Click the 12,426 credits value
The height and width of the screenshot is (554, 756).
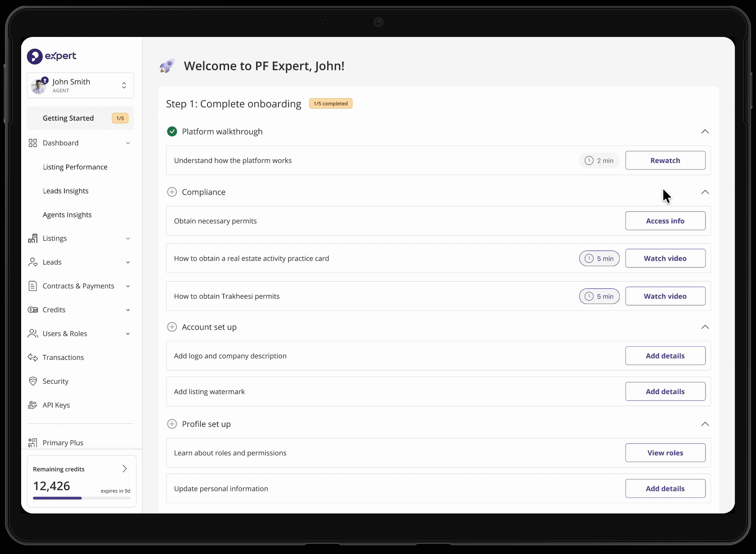tap(52, 486)
